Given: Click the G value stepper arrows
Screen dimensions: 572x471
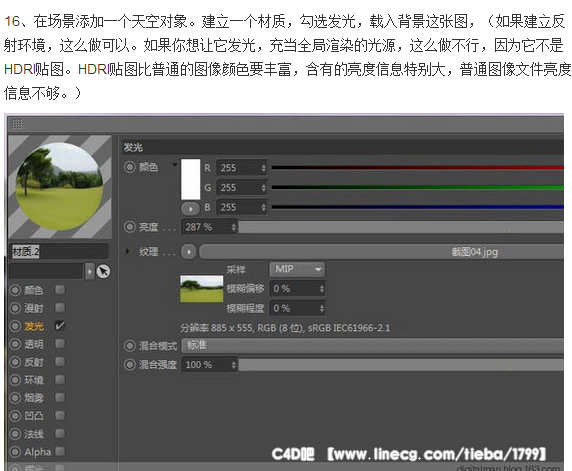Looking at the screenshot, I should coord(263,188).
